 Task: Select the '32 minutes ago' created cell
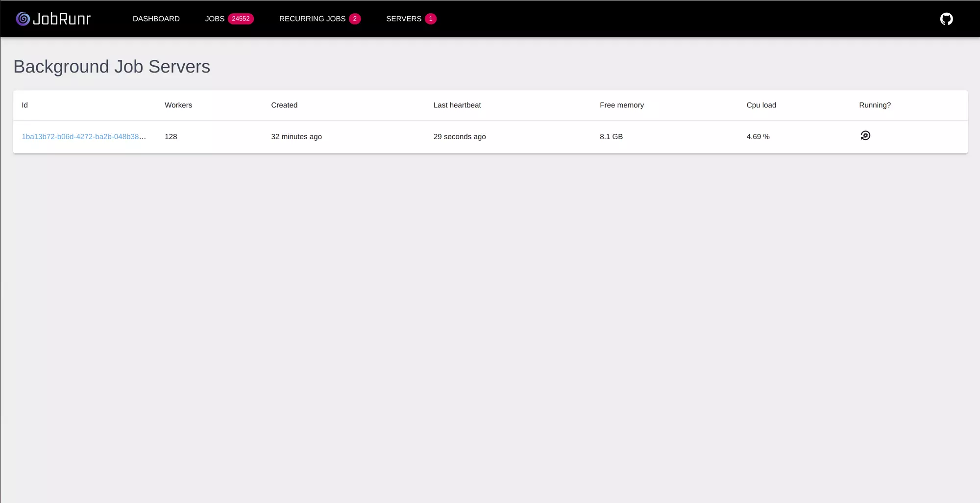[296, 137]
